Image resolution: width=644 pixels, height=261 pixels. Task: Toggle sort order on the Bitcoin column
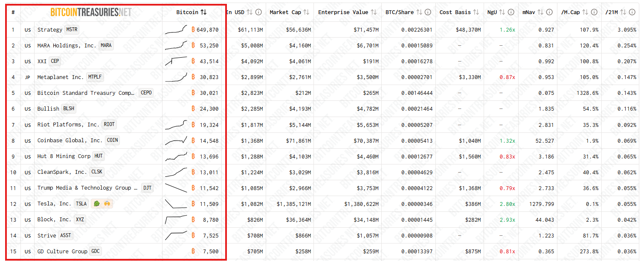(x=204, y=12)
